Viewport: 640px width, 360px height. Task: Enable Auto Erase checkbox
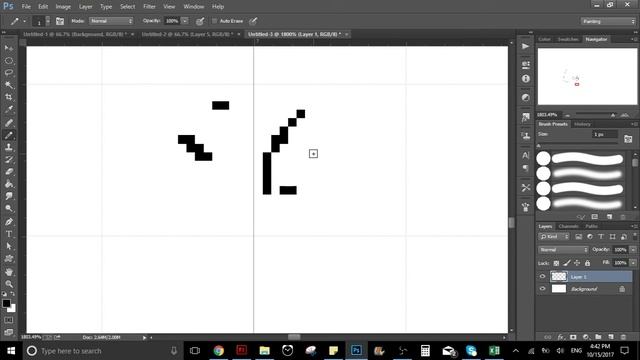point(214,21)
